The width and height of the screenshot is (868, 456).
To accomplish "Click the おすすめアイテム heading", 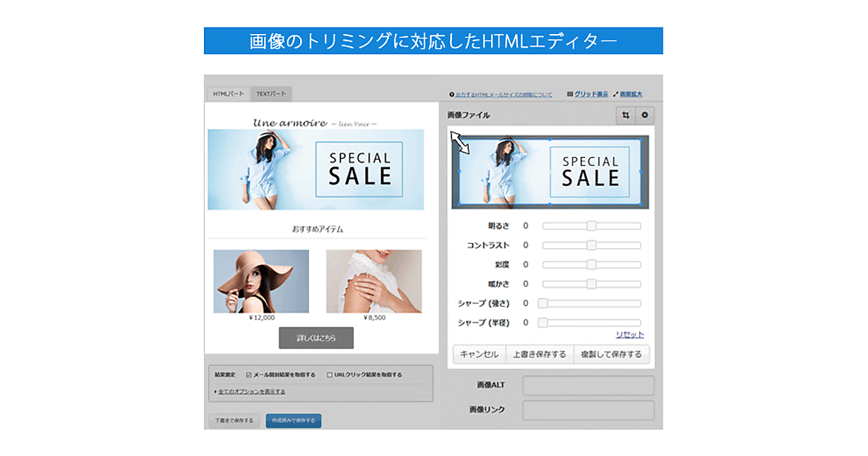I will (318, 229).
